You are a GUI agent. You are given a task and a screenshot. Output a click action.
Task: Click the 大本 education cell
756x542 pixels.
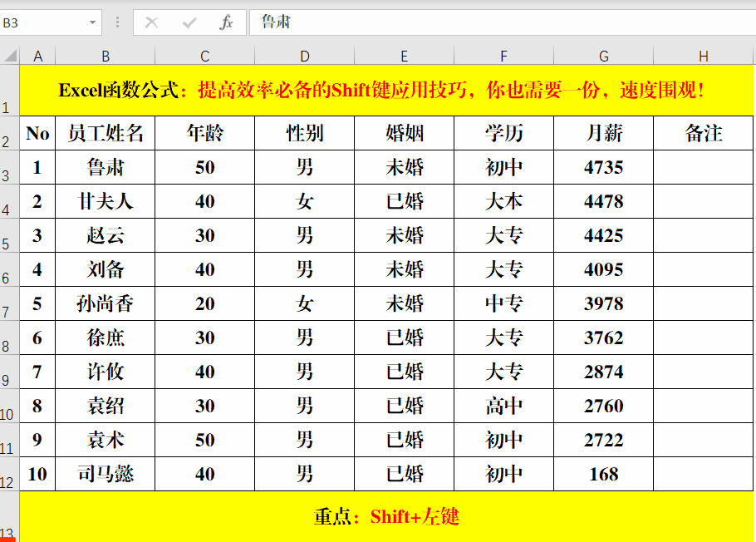pyautogui.click(x=503, y=201)
